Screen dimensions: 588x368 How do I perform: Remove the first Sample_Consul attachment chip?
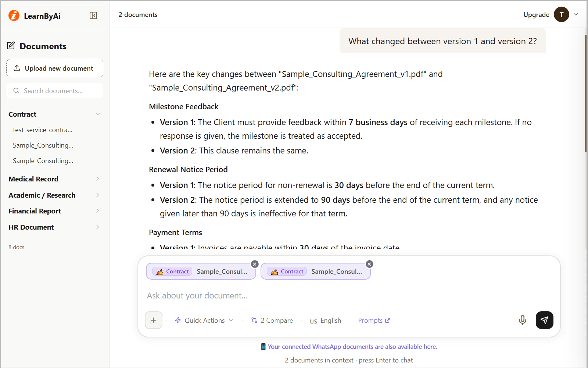pos(255,264)
